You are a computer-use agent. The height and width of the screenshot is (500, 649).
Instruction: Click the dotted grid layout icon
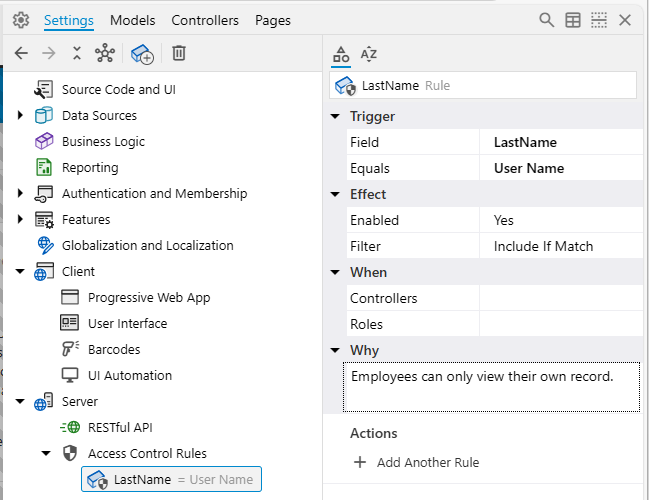pyautogui.click(x=599, y=20)
